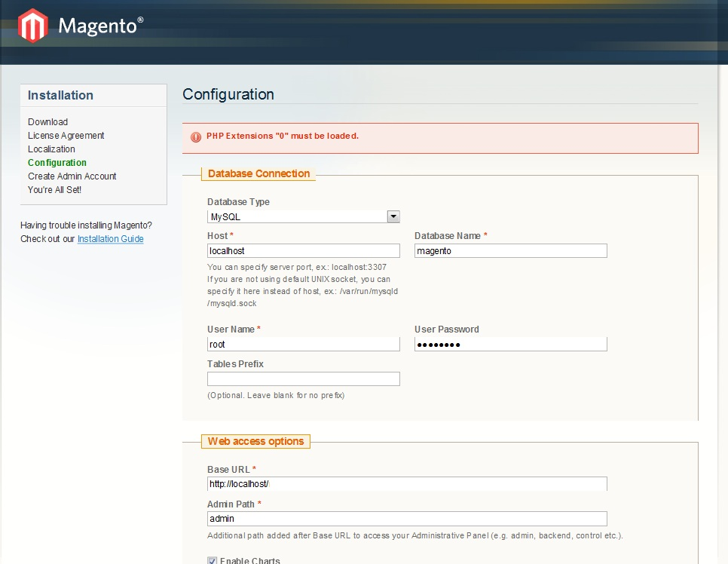Open the Database Type dropdown arrow
This screenshot has width=728, height=564.
(393, 216)
